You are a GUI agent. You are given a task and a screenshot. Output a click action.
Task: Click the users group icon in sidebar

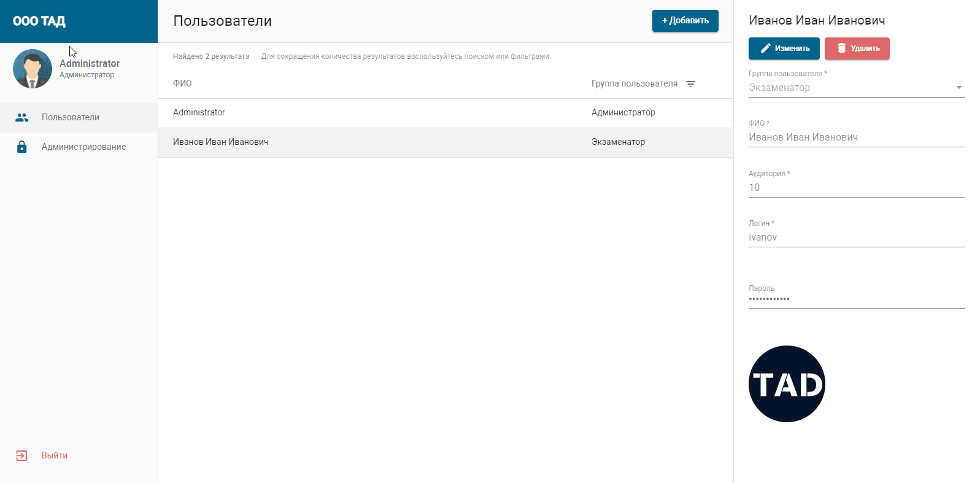click(x=22, y=117)
